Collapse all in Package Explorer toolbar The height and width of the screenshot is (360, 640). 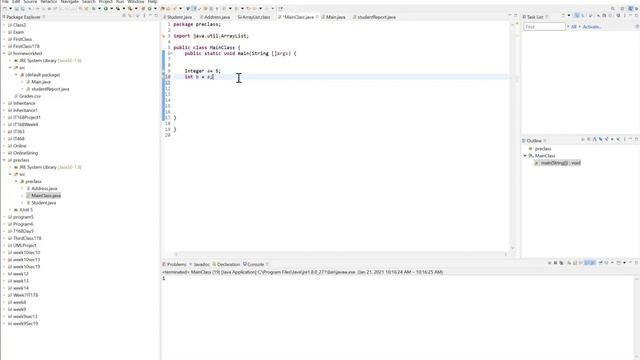[x=124, y=16]
